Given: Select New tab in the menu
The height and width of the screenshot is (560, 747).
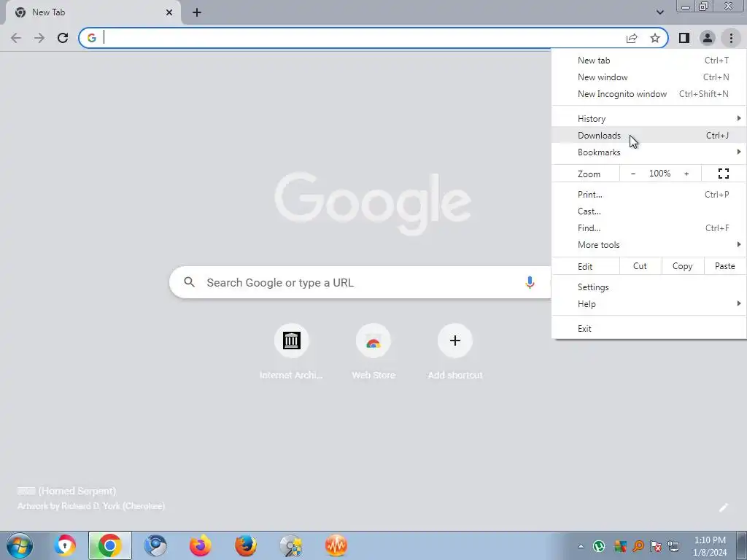Looking at the screenshot, I should click(x=649, y=61).
